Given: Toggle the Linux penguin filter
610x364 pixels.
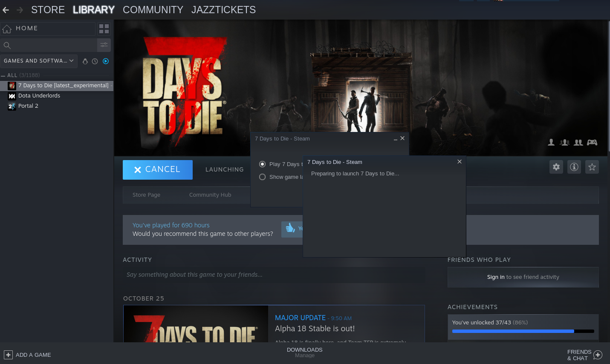Looking at the screenshot, I should (85, 61).
